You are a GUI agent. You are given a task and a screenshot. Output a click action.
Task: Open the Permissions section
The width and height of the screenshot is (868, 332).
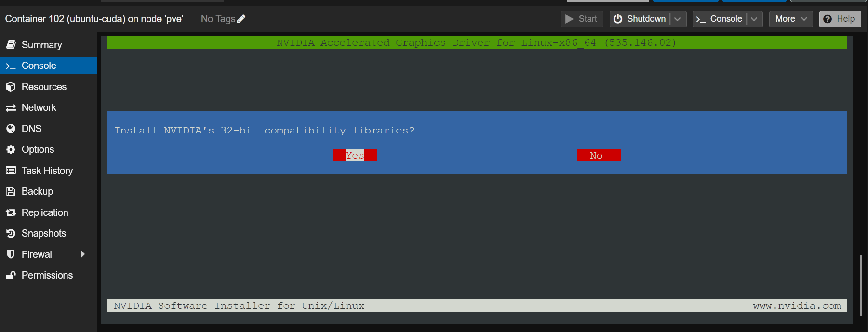(48, 275)
